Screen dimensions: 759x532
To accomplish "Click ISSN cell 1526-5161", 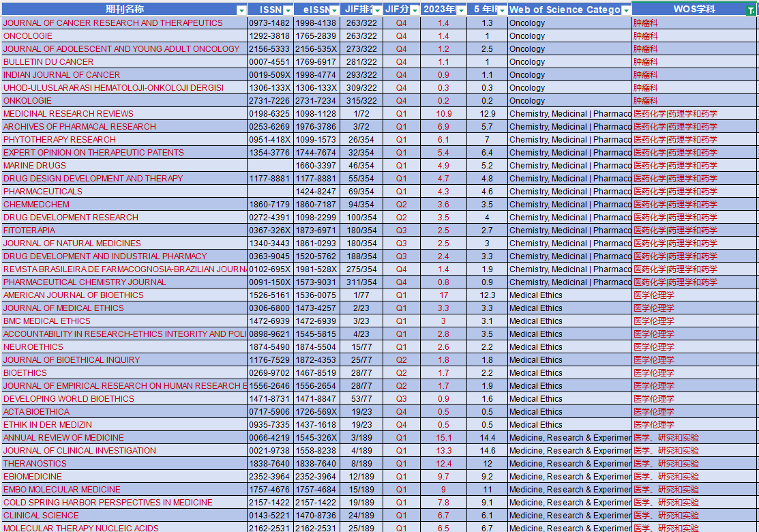I will 270,295.
